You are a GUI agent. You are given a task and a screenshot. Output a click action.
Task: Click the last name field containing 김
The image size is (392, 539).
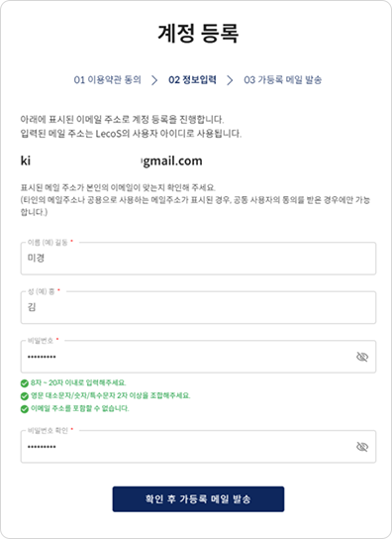(x=198, y=308)
